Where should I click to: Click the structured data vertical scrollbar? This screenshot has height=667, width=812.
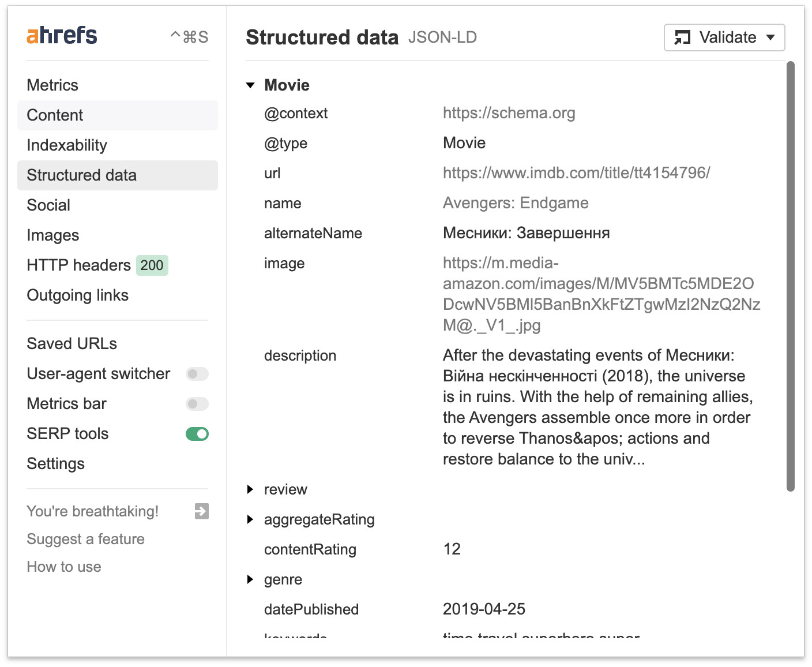click(x=791, y=277)
